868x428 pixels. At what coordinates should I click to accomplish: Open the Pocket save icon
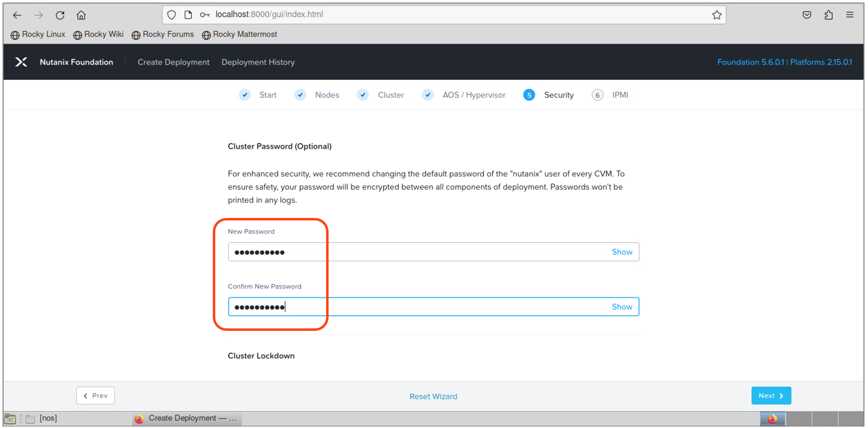click(807, 15)
